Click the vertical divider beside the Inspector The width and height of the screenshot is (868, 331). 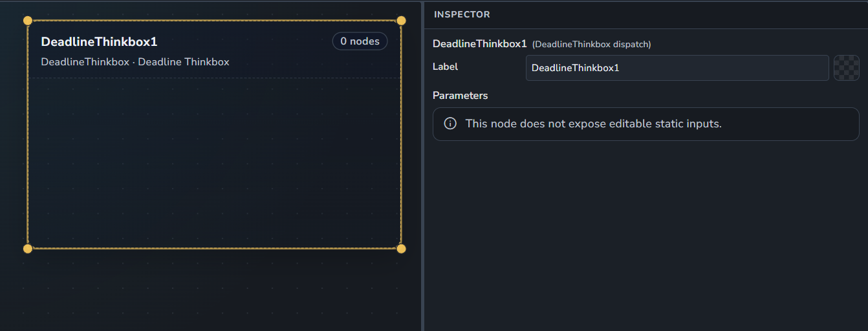point(422,165)
